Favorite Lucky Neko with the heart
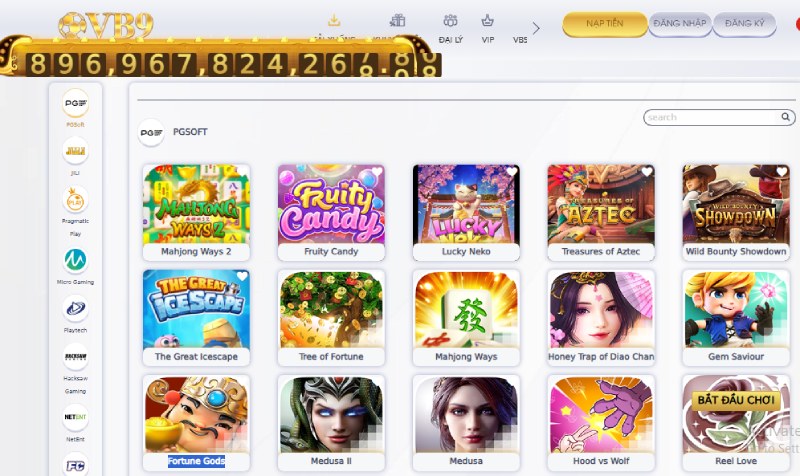This screenshot has width=800, height=476. (512, 172)
